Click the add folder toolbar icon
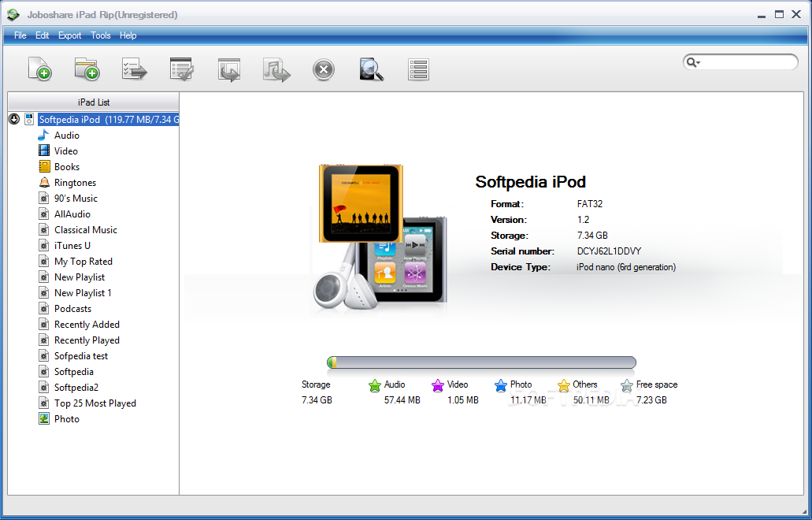The height and width of the screenshot is (520, 812). point(87,69)
